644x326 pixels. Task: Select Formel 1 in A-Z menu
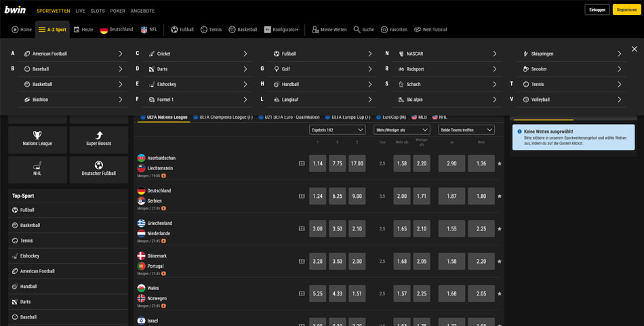[197, 100]
